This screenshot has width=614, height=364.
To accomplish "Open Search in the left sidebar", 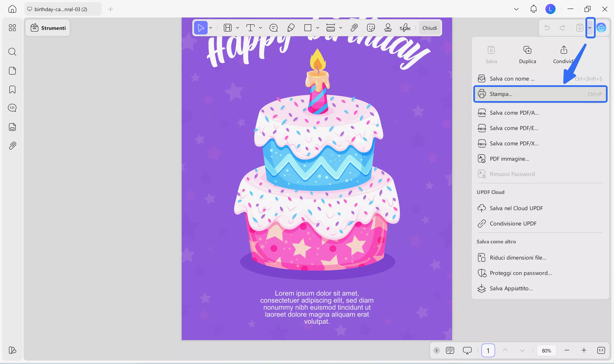I will tap(12, 52).
